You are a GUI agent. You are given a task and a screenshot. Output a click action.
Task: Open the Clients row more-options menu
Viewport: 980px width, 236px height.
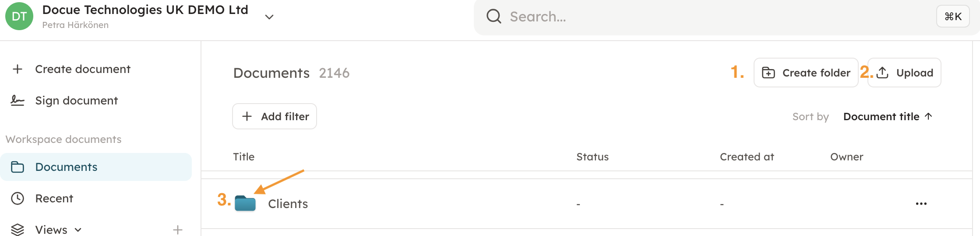[x=921, y=204]
